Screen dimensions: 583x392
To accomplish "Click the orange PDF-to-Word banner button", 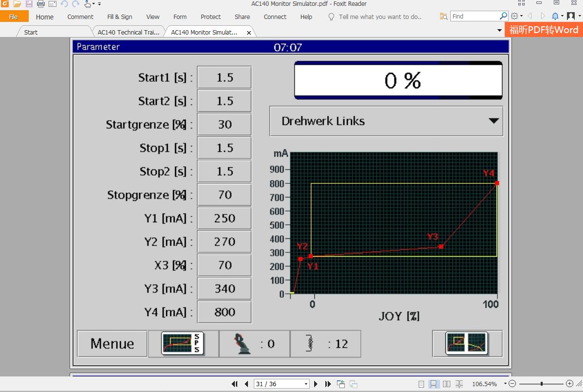I will [544, 30].
